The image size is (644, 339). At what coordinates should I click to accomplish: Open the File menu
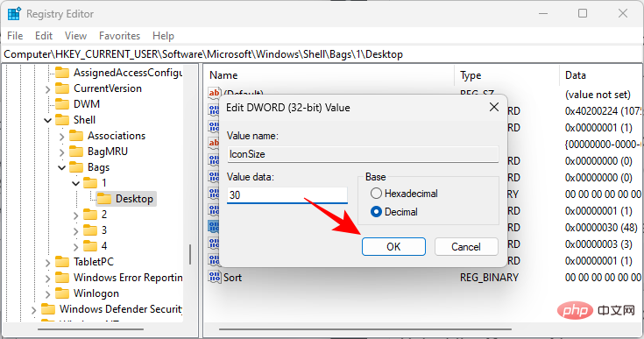(15, 36)
